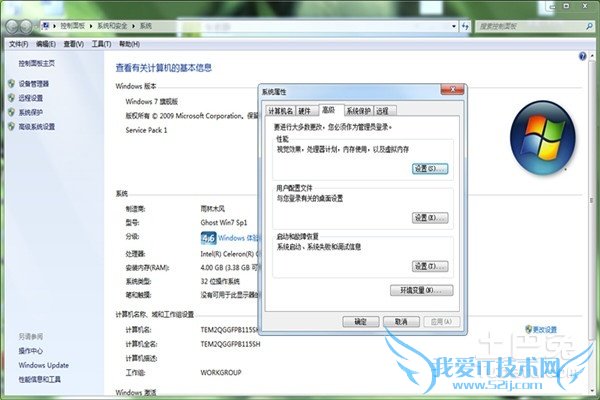Click the shield icon beside 高级系统设置
The width and height of the screenshot is (600, 400).
pyautogui.click(x=11, y=126)
